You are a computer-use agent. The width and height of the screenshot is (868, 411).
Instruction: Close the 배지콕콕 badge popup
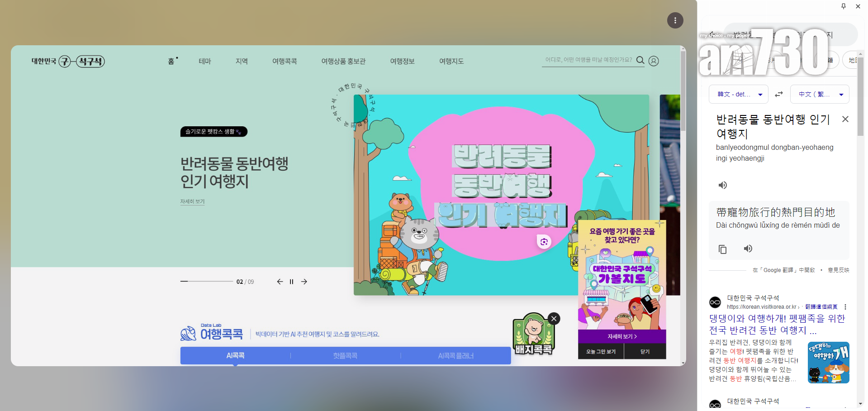click(554, 319)
